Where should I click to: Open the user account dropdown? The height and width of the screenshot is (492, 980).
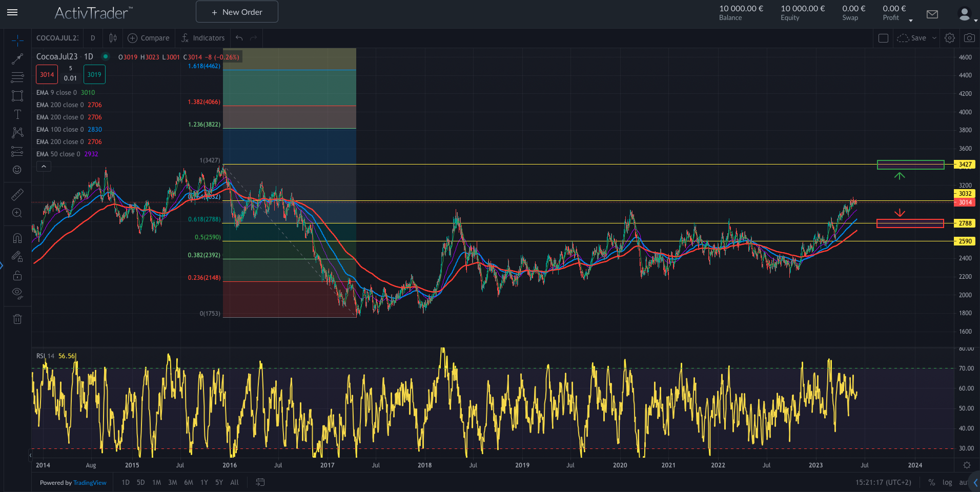967,14
